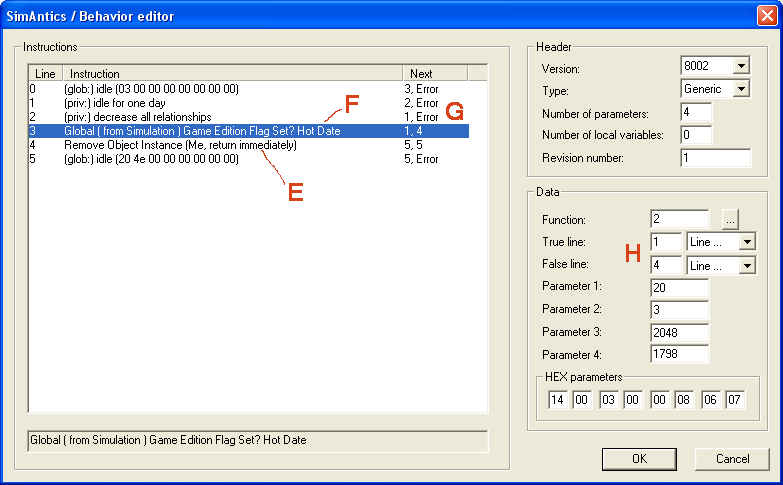Viewport: 783px width, 485px height.
Task: Click the Number of local variables field
Action: point(696,135)
